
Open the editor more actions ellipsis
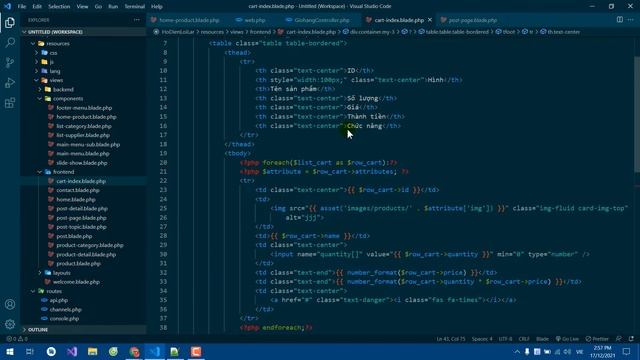tap(631, 20)
